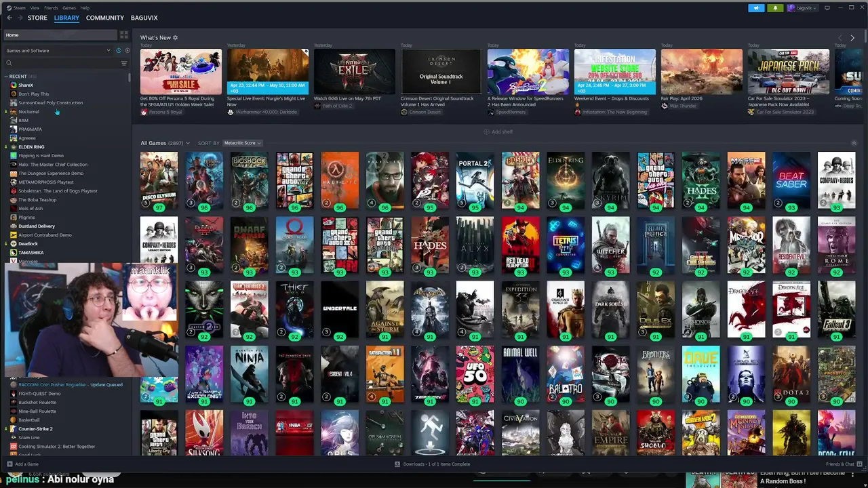The width and height of the screenshot is (868, 488).
Task: Open the Tetris Effect game cover
Action: (566, 245)
